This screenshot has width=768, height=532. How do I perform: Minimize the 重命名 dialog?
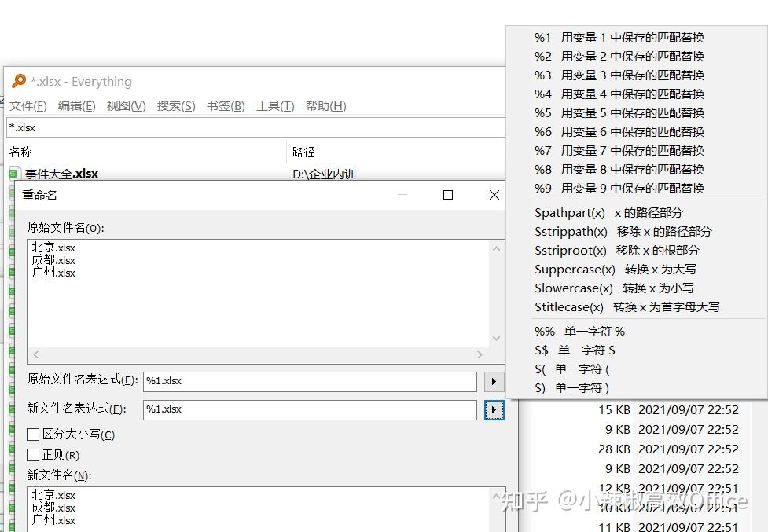click(x=402, y=195)
